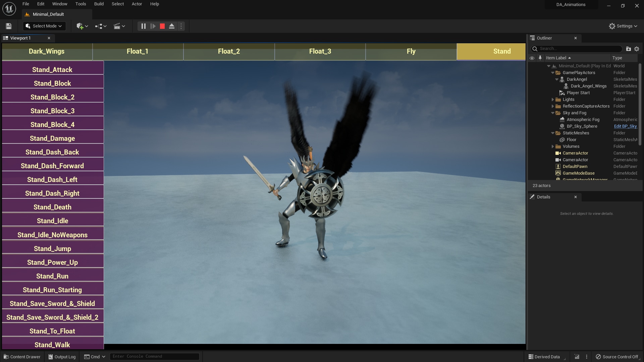Click the frame skip playback icon
This screenshot has width=644, height=362.
coord(153,26)
